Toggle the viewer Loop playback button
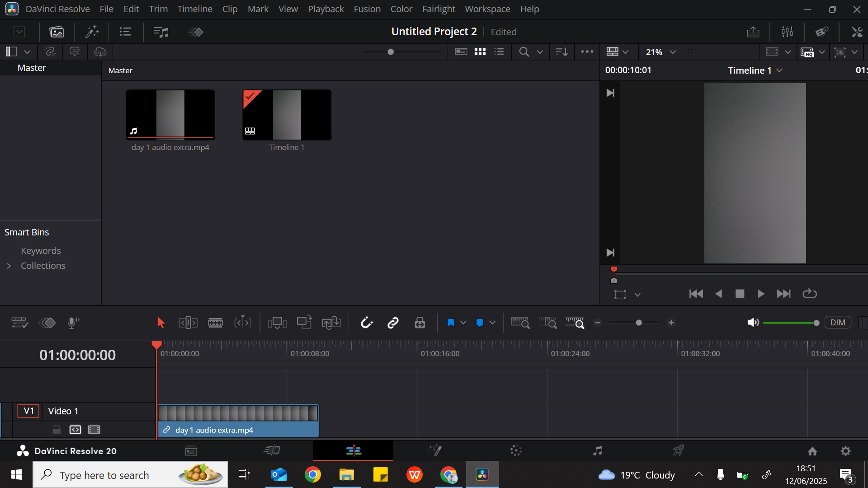Image resolution: width=868 pixels, height=488 pixels. 810,294
